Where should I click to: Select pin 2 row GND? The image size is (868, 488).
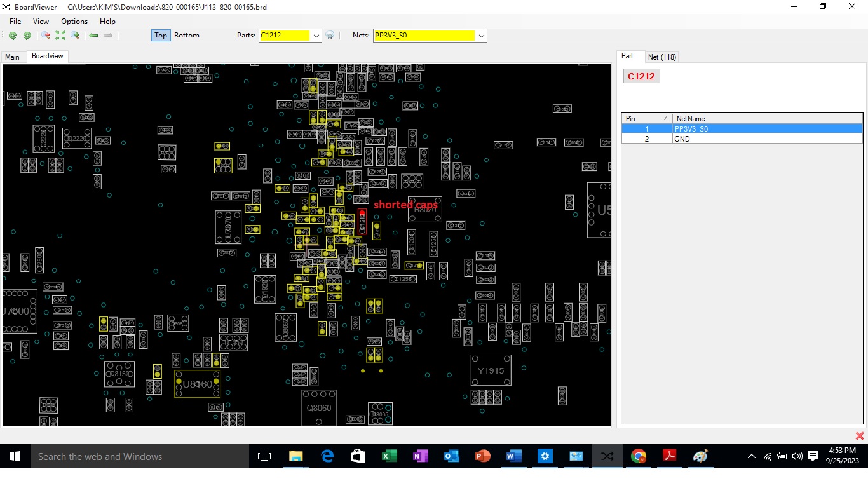[742, 139]
